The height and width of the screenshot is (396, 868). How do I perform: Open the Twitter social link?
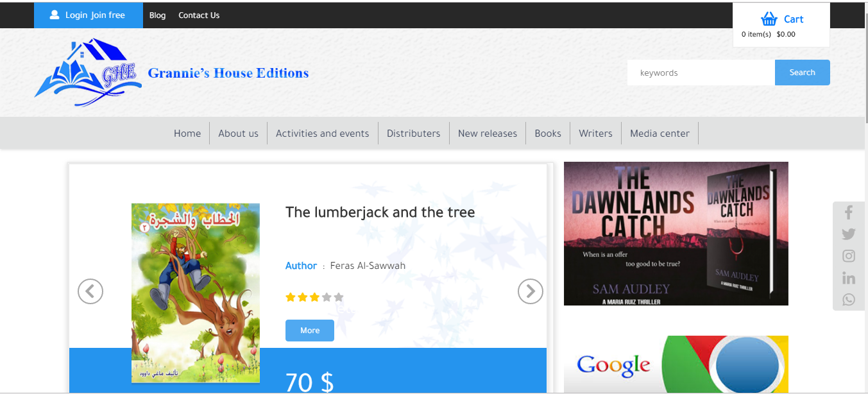click(x=849, y=234)
